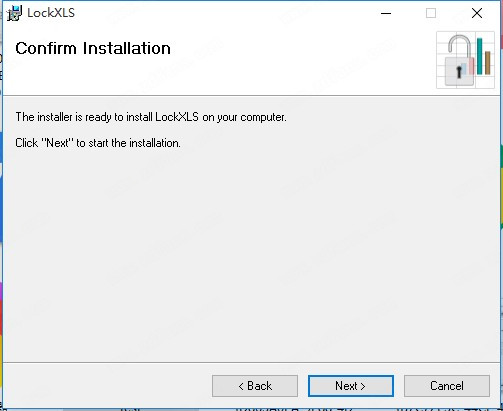503x411 pixels.
Task: Click the orange bar in the logo chart
Action: pyautogui.click(x=487, y=63)
